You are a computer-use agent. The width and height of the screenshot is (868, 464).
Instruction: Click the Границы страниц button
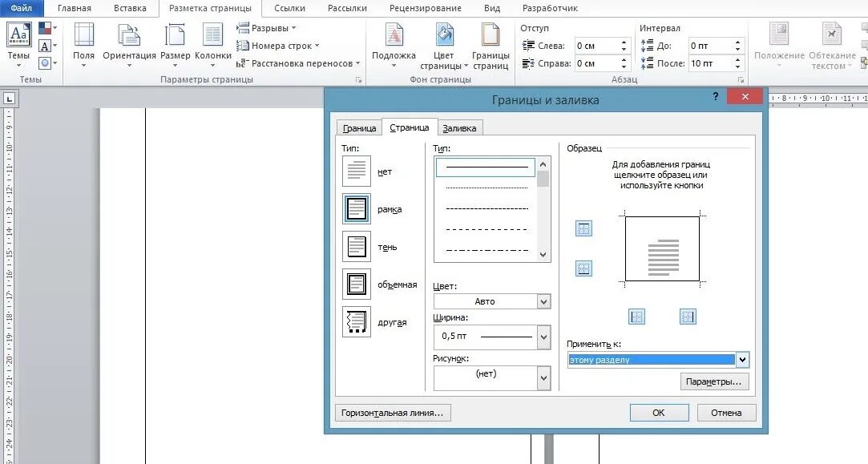(x=491, y=46)
